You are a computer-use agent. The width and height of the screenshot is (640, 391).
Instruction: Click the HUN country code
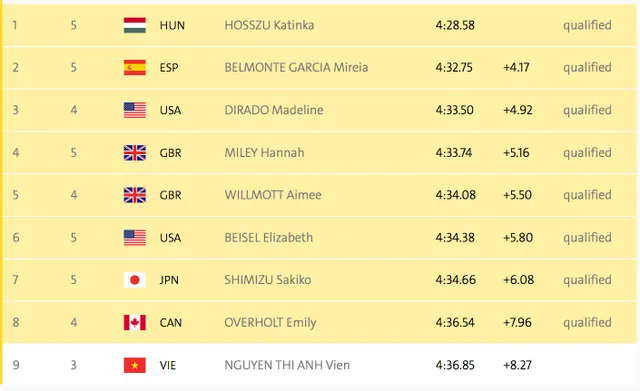point(172,25)
